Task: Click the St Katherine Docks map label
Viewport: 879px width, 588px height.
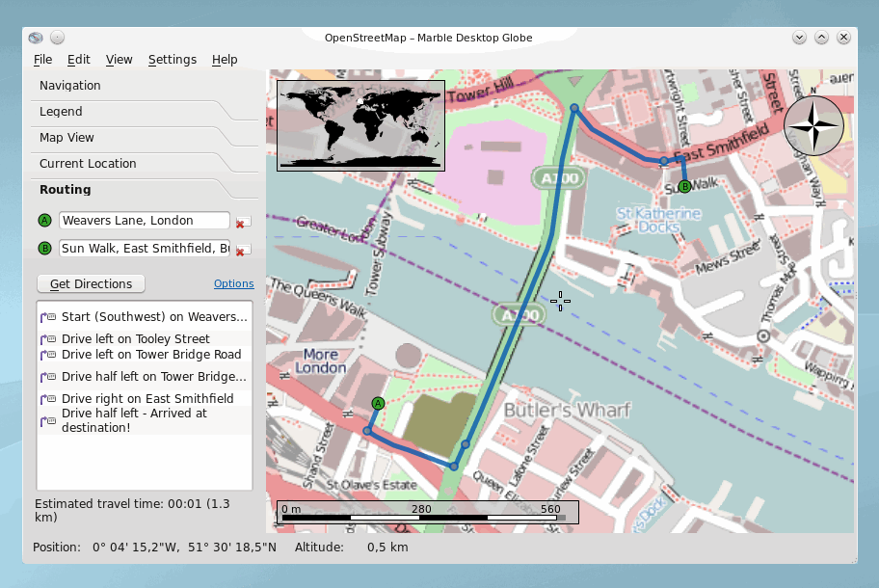Action: (658, 221)
